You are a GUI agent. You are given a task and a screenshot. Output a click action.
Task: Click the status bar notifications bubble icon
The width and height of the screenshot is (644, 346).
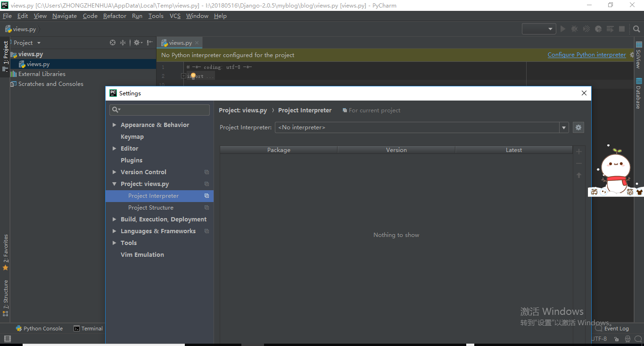tap(639, 339)
